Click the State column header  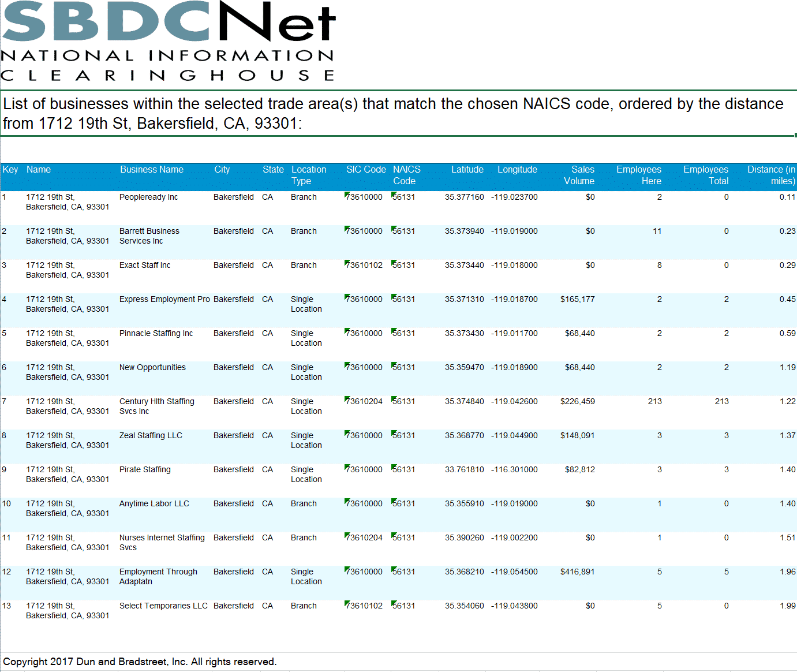(x=273, y=170)
